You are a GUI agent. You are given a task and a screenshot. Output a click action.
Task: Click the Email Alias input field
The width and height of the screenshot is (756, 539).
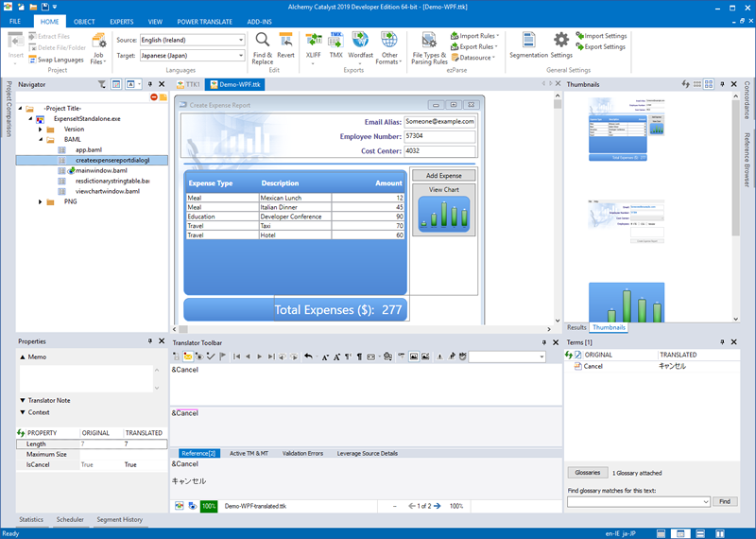tap(439, 122)
